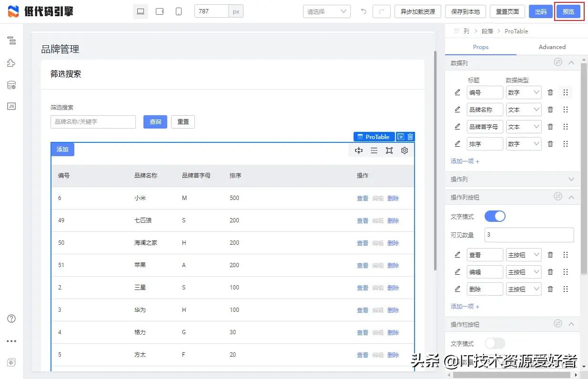This screenshot has height=379, width=588.
Task: Select phone device preview icon
Action: [x=179, y=11]
